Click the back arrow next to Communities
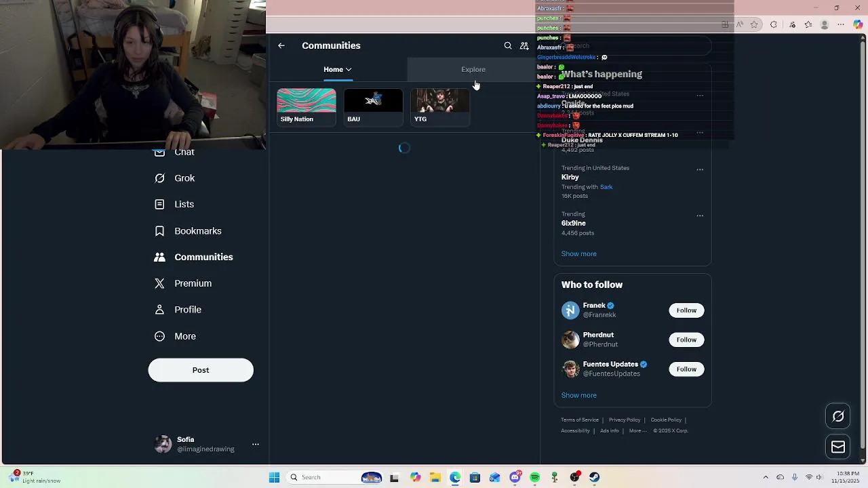 [281, 46]
